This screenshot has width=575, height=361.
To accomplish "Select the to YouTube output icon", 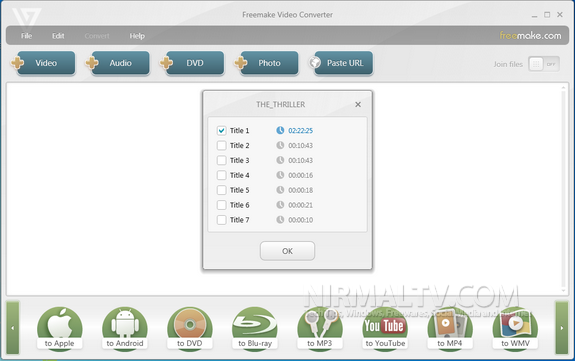I will tap(385, 328).
